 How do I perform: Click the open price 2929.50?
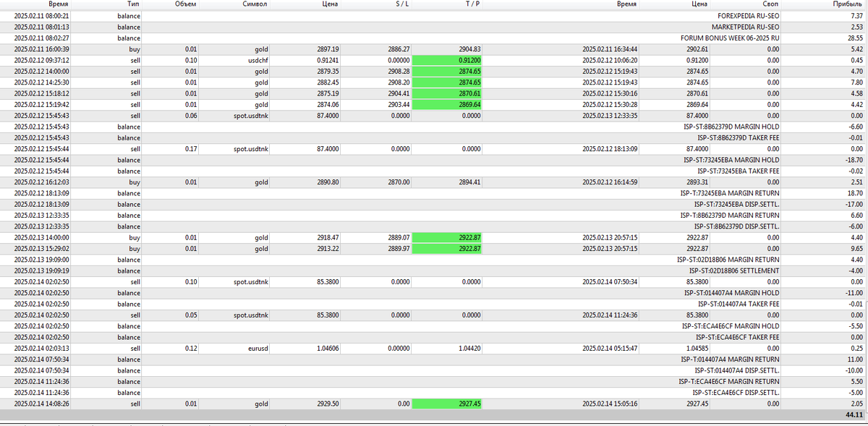click(328, 404)
